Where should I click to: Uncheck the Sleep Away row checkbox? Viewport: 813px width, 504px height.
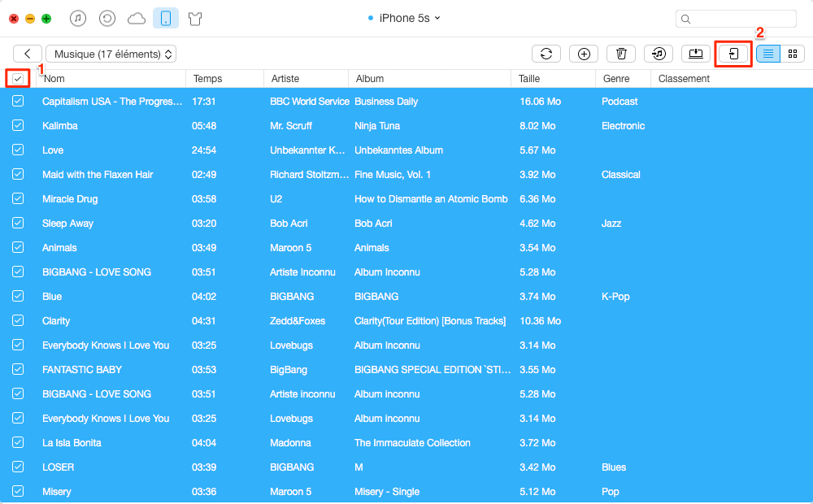(x=18, y=223)
